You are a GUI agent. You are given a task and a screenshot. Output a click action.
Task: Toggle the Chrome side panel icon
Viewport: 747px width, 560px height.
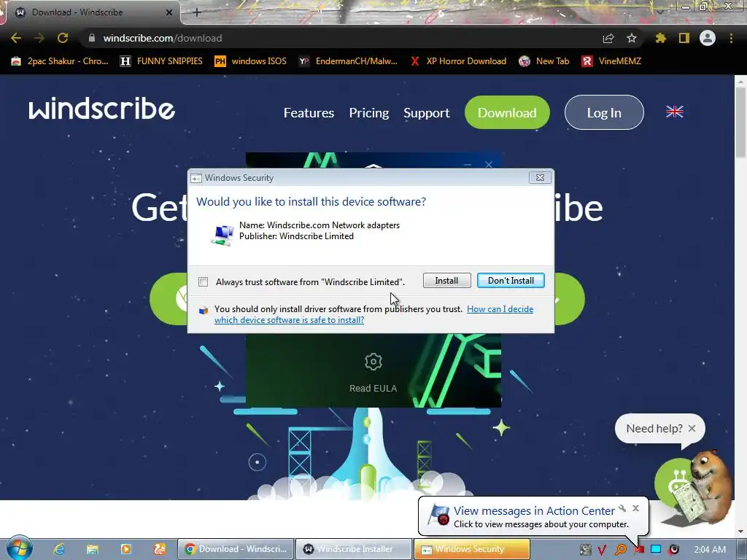point(684,38)
